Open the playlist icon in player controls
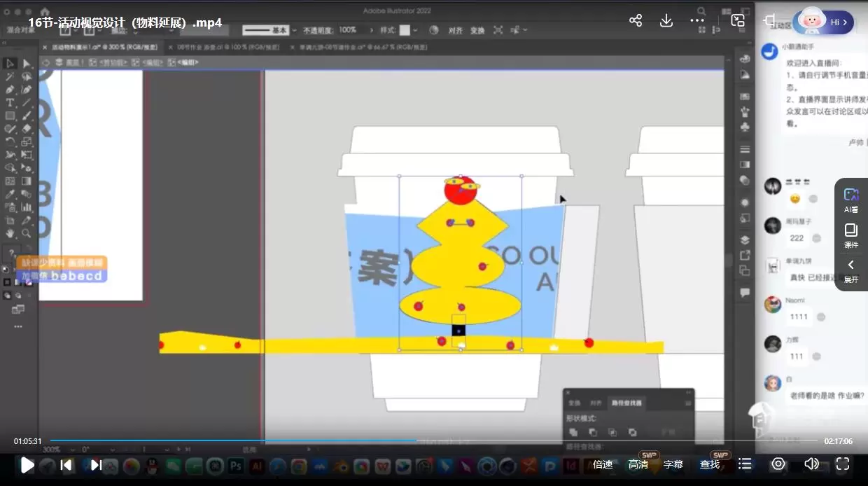 [745, 464]
